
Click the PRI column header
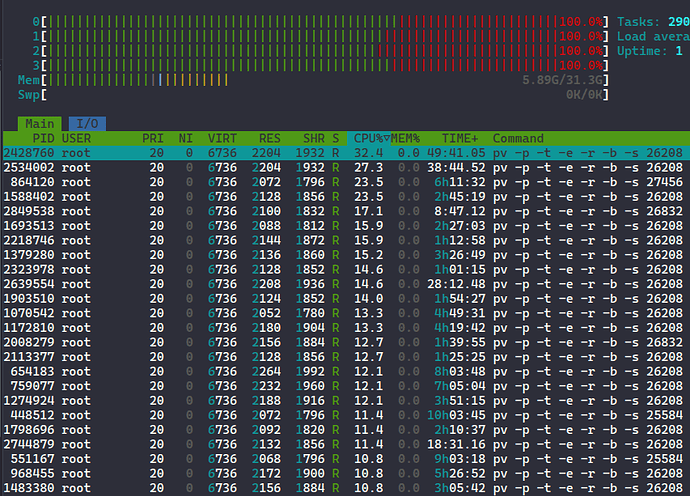[x=153, y=138]
